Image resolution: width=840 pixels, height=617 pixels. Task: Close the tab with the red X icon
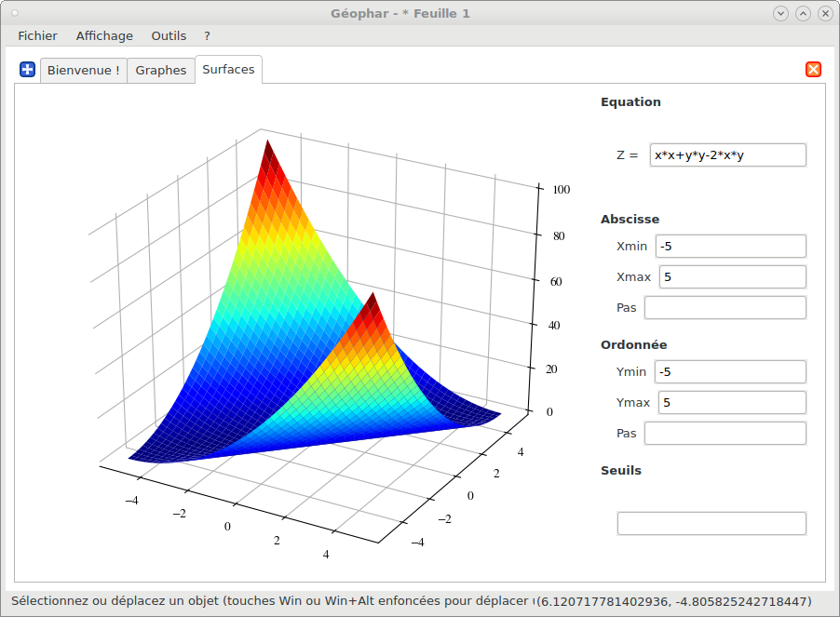pos(813,70)
